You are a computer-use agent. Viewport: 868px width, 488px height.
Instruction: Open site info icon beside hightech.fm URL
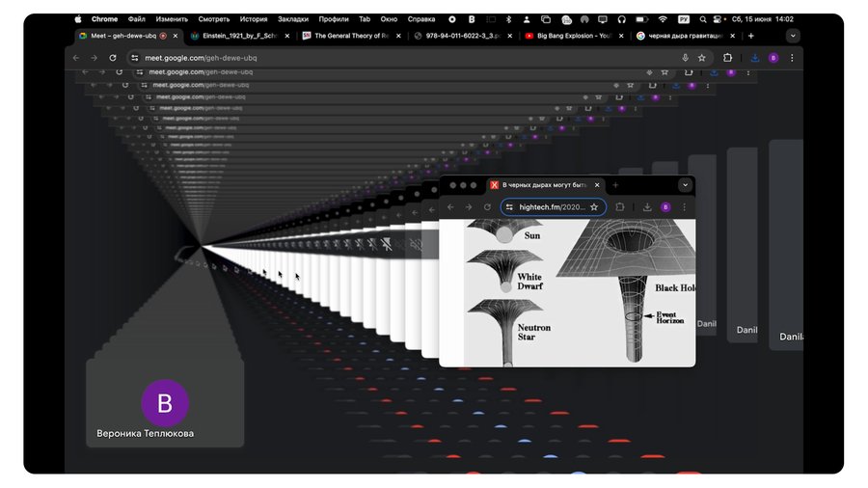pos(509,207)
